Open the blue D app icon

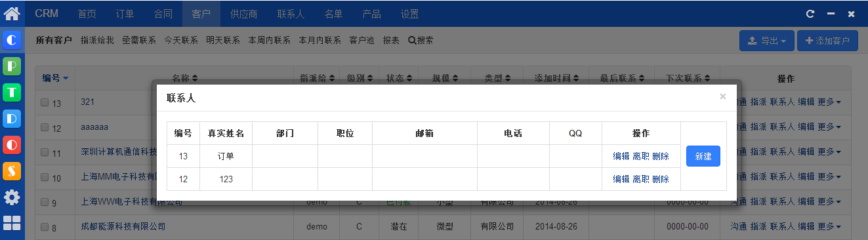[x=12, y=119]
